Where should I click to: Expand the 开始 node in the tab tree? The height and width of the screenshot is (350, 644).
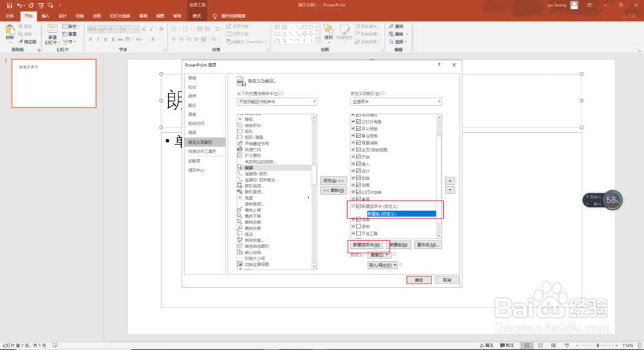(353, 157)
